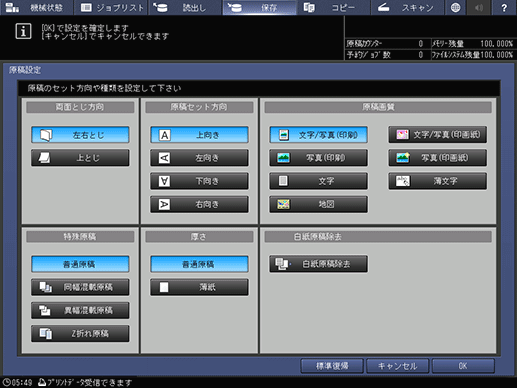Select 薄紙 thin paper thickness

point(199,287)
